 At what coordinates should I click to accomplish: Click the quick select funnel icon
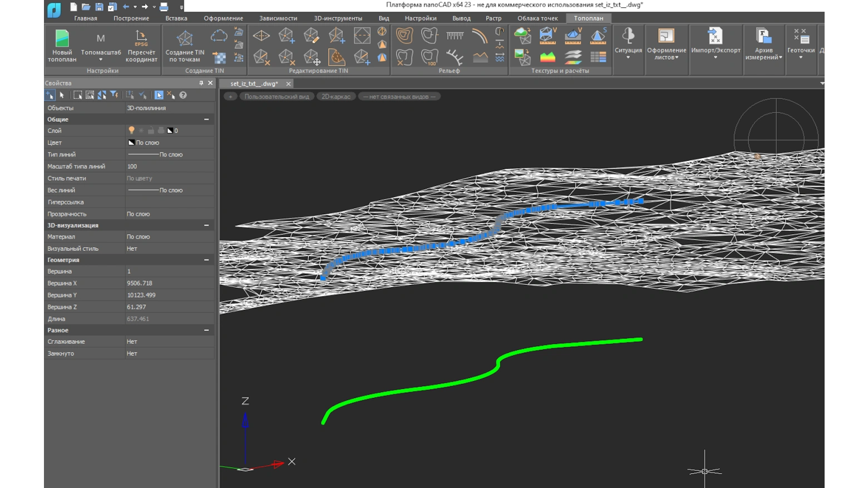pyautogui.click(x=114, y=95)
